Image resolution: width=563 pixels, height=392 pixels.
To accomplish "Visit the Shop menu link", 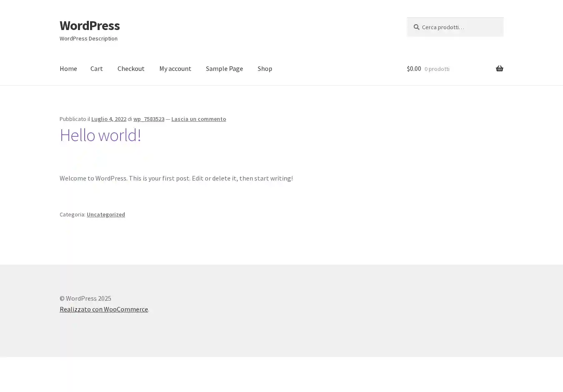I will pyautogui.click(x=265, y=68).
